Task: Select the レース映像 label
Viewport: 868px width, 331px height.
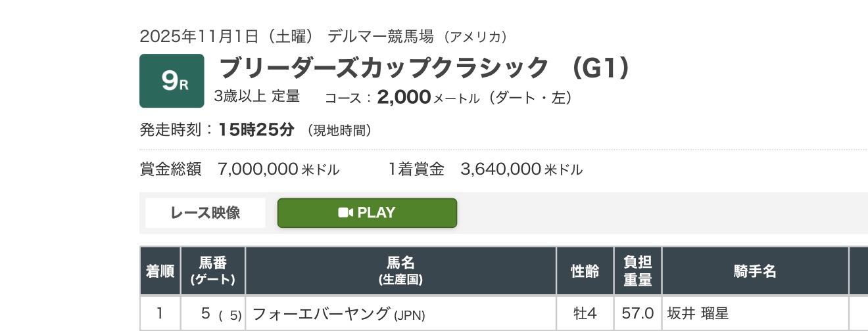Action: point(205,213)
